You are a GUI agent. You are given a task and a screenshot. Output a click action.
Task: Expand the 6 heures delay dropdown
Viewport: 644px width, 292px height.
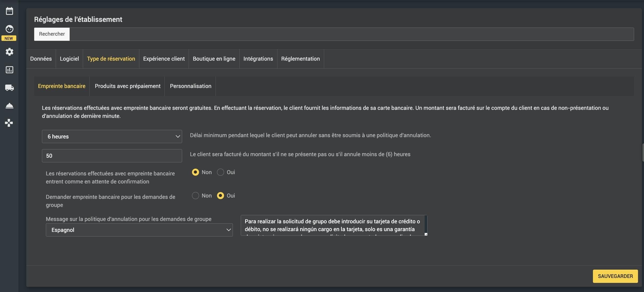[x=112, y=136]
